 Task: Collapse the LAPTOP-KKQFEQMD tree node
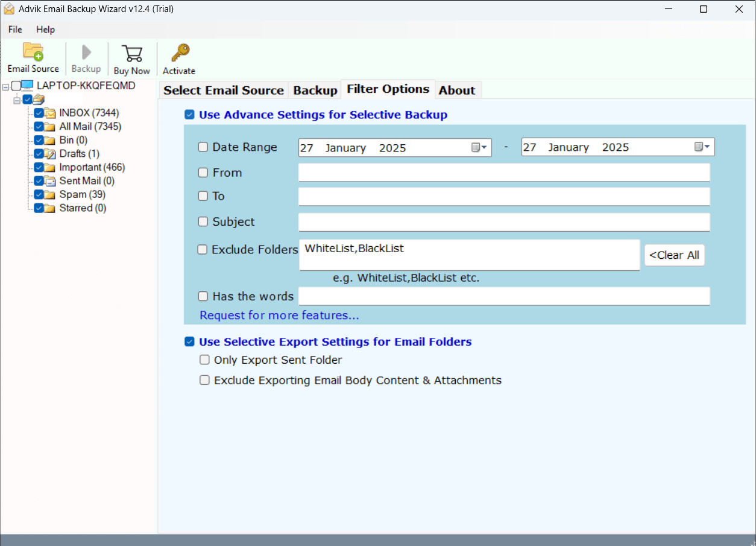pos(5,86)
